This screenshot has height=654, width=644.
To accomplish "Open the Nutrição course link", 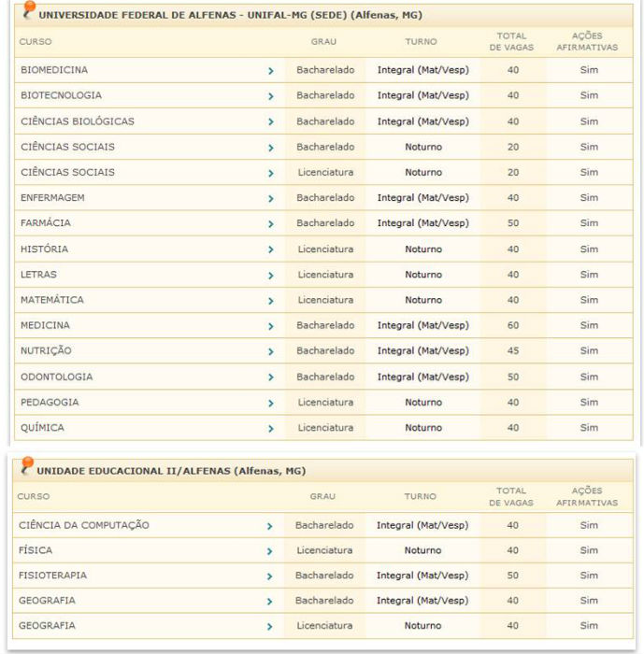I will click(x=46, y=351).
